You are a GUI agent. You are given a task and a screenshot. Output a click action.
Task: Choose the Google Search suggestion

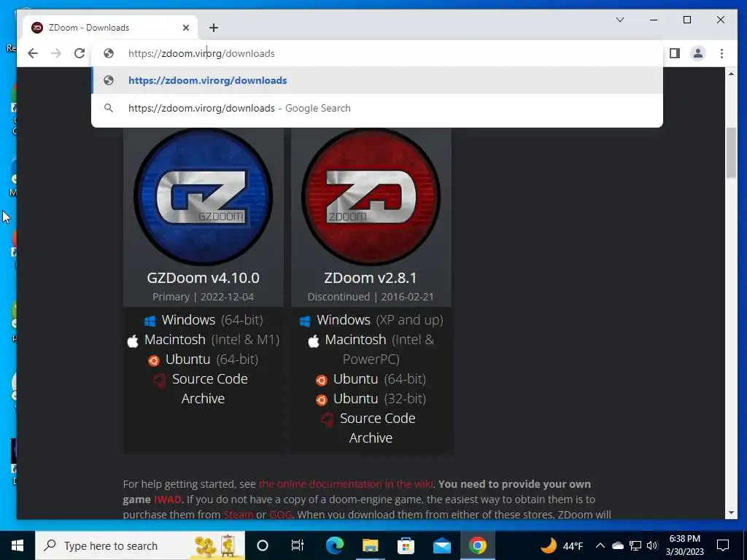(x=377, y=108)
